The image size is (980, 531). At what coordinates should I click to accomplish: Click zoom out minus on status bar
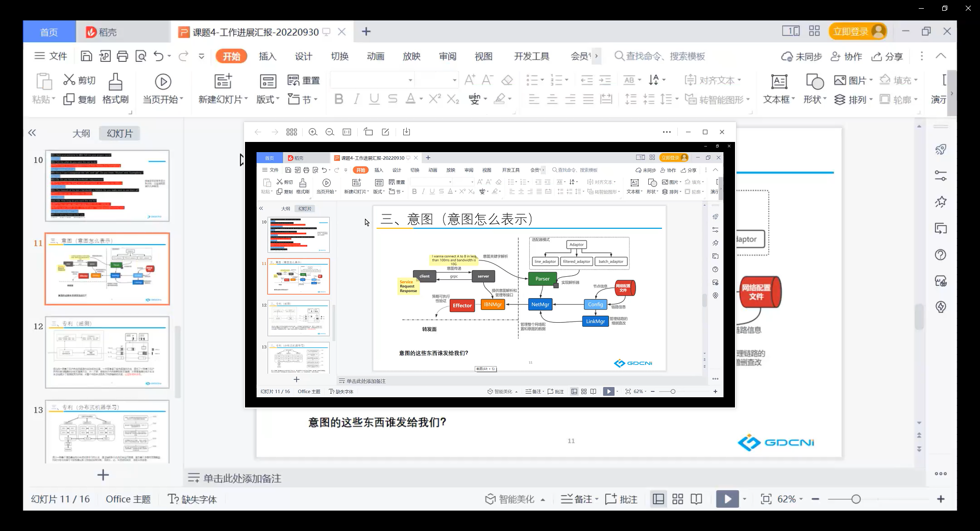(816, 499)
